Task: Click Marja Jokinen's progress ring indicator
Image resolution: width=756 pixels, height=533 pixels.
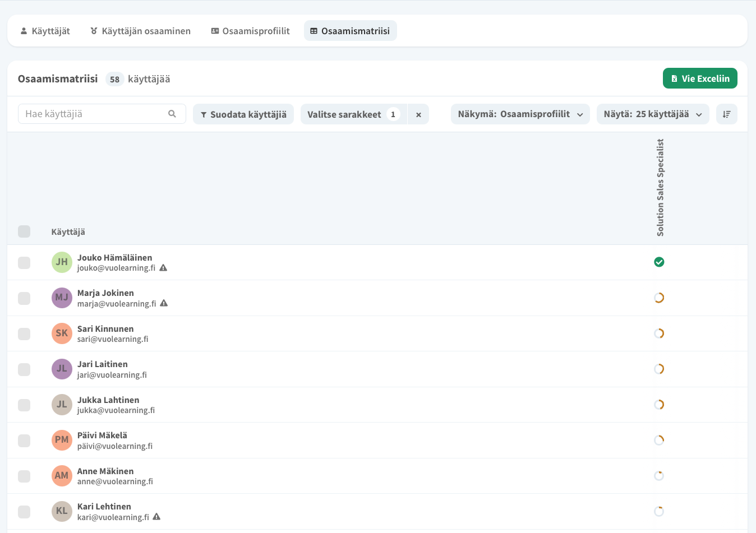Action: pos(659,298)
